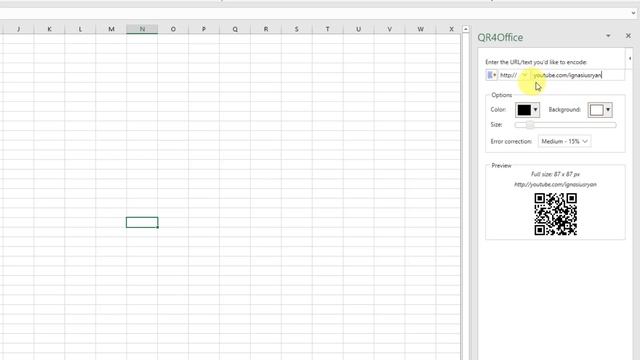Click the 'Enter the URL/text you'd like to encode' label
This screenshot has width=640, height=360.
[536, 62]
